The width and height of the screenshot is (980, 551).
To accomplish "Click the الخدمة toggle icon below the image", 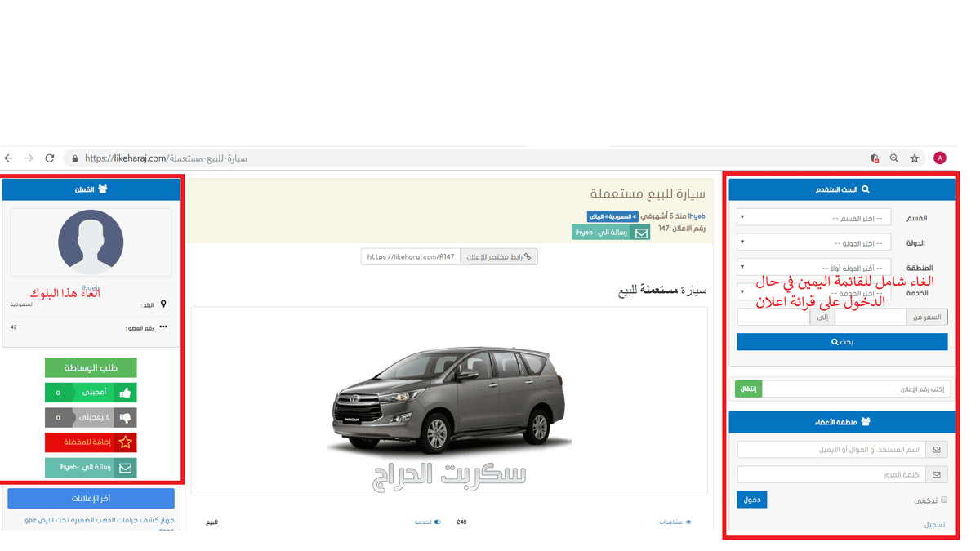I will (x=437, y=522).
